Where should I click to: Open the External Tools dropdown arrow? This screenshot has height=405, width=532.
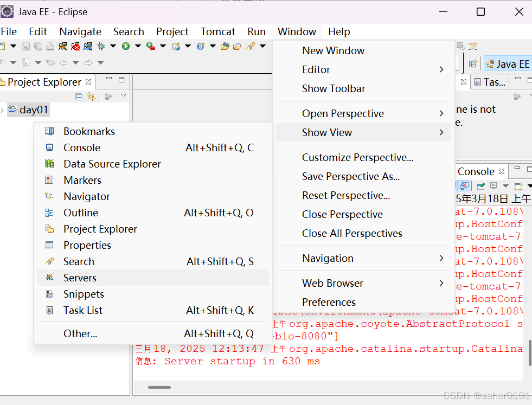(x=163, y=46)
